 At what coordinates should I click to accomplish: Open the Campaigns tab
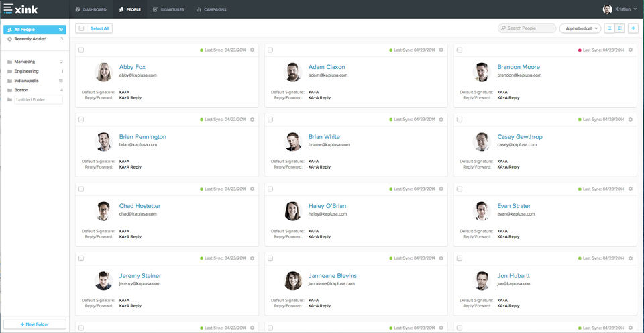click(211, 9)
